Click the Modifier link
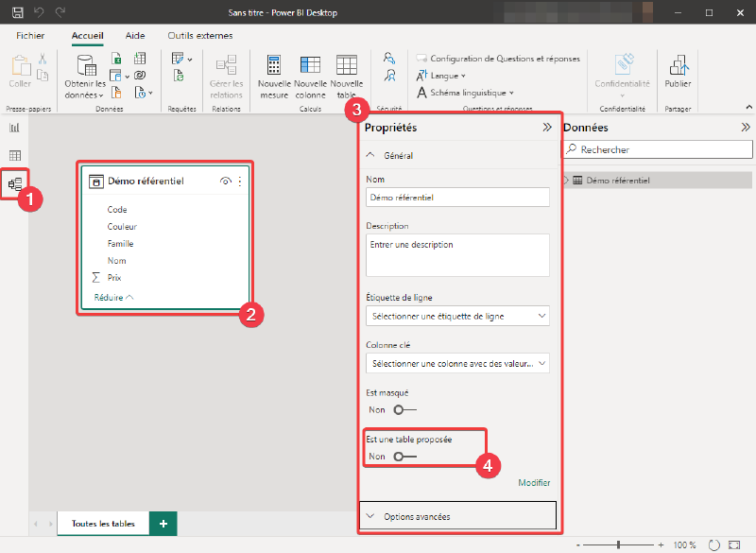 (x=534, y=483)
